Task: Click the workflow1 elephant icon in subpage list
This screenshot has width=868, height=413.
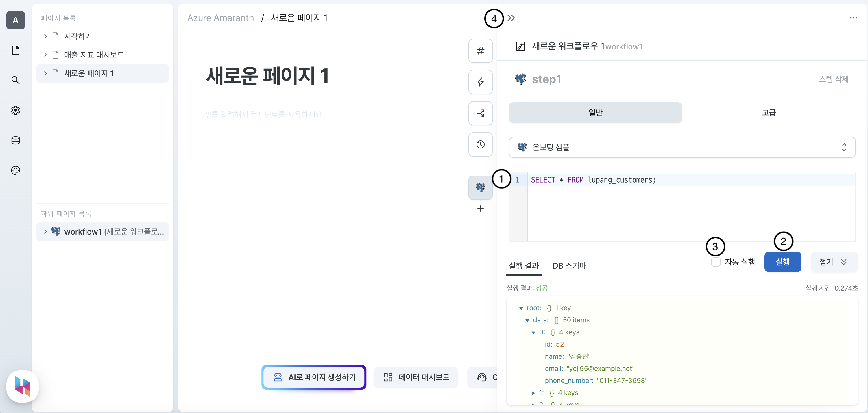Action: pyautogui.click(x=56, y=232)
